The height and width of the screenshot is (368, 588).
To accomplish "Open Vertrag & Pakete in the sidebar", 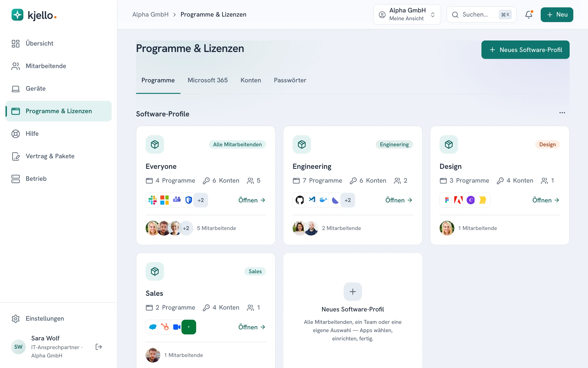I will [58, 156].
